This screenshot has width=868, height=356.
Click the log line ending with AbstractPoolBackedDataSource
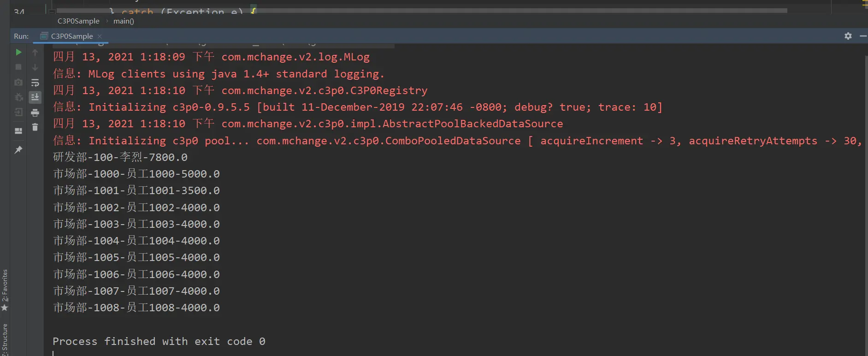308,124
